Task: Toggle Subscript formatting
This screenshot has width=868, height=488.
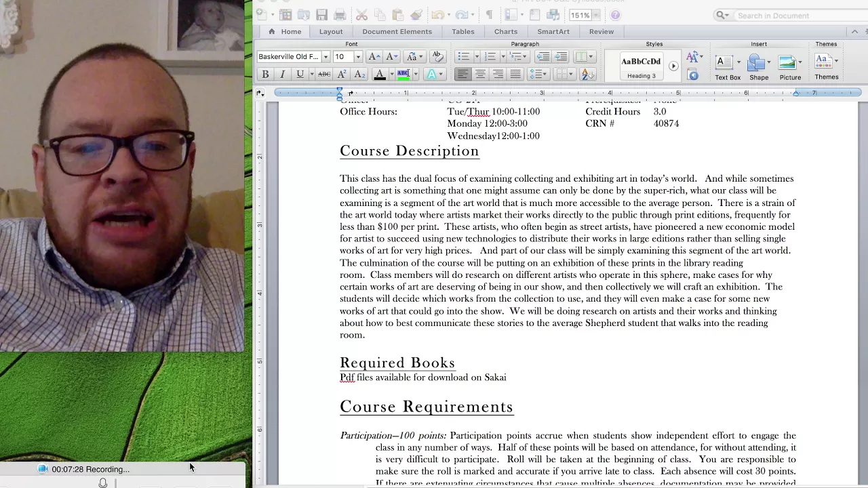Action: (359, 74)
